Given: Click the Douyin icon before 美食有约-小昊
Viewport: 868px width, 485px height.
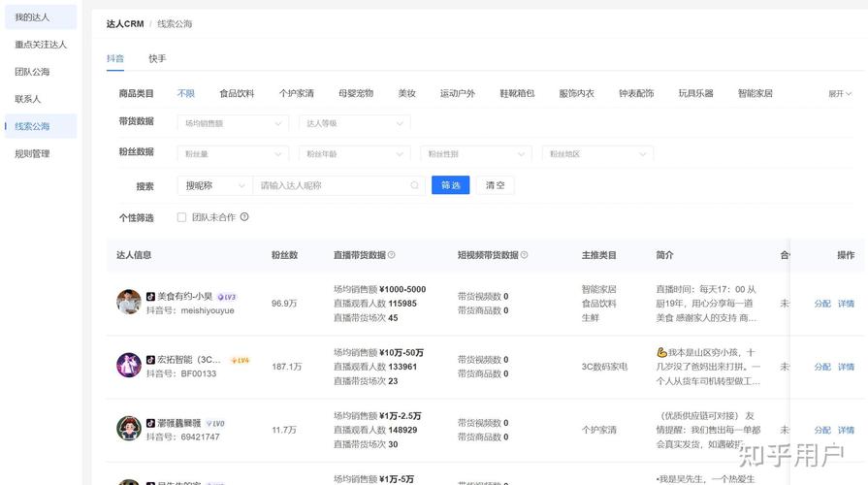Looking at the screenshot, I should [150, 297].
